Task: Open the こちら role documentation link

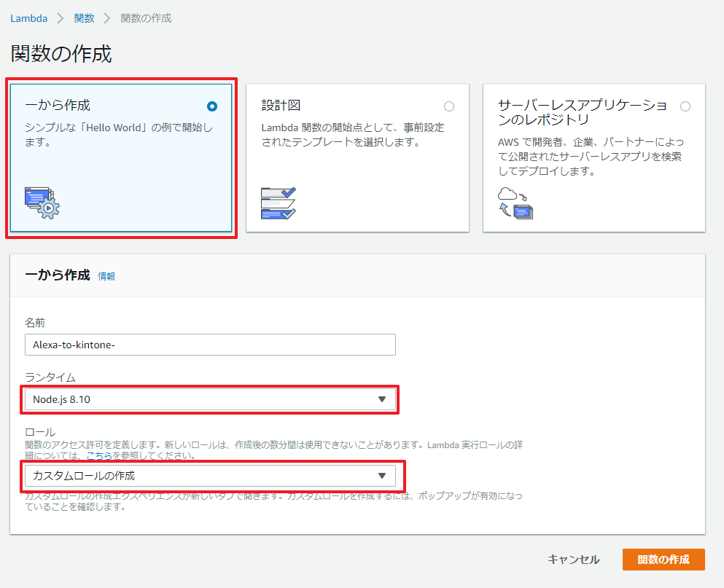Action: coord(99,455)
